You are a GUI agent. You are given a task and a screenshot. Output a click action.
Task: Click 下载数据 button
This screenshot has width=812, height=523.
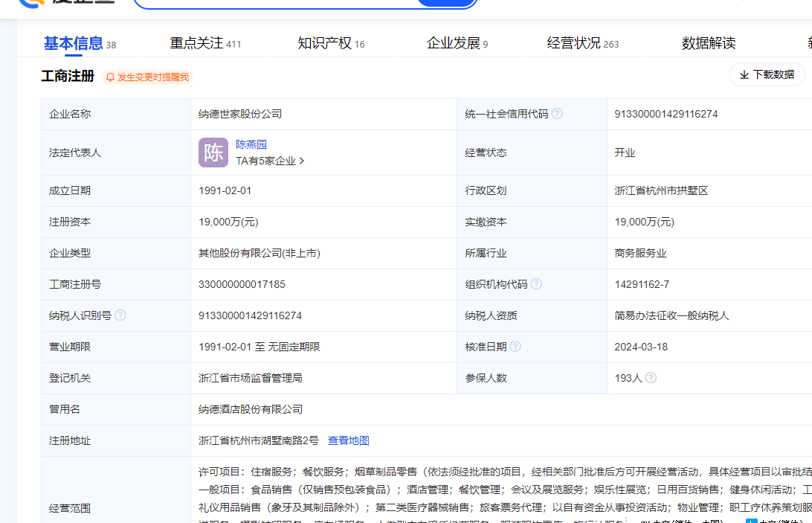[767, 74]
